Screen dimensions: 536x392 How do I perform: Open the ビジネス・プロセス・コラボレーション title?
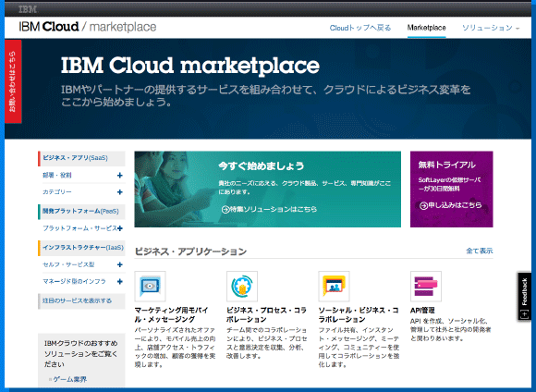point(266,314)
